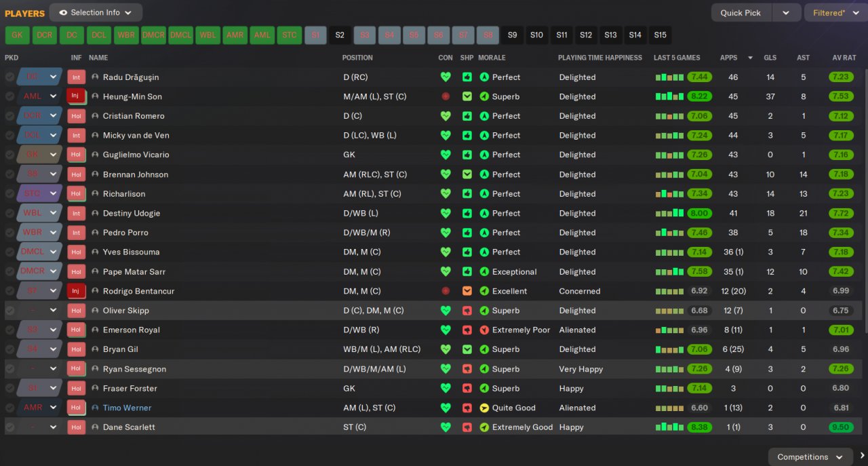Click Ryan Sessegnon's red sharpness icon
The image size is (868, 466).
click(467, 369)
